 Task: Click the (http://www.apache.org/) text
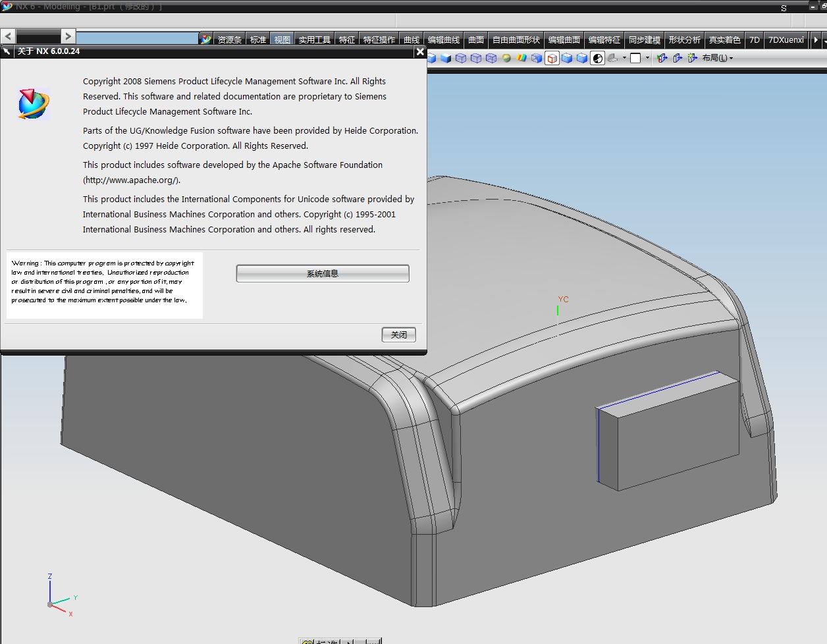132,180
